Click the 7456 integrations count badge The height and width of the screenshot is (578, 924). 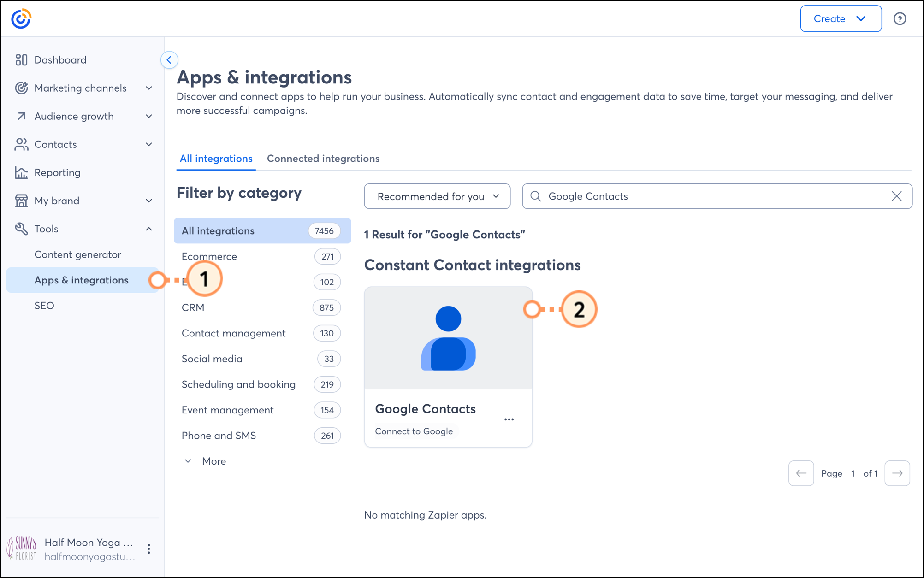click(x=324, y=231)
